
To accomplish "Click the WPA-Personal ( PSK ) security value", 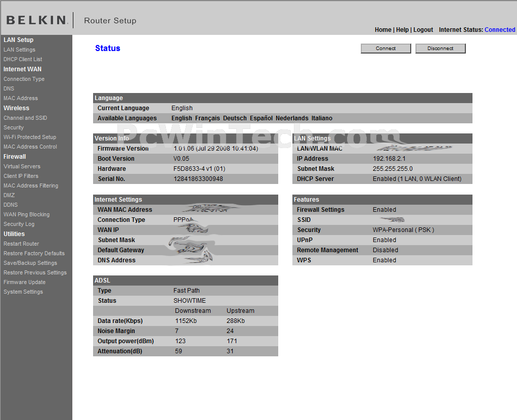I will pyautogui.click(x=404, y=230).
